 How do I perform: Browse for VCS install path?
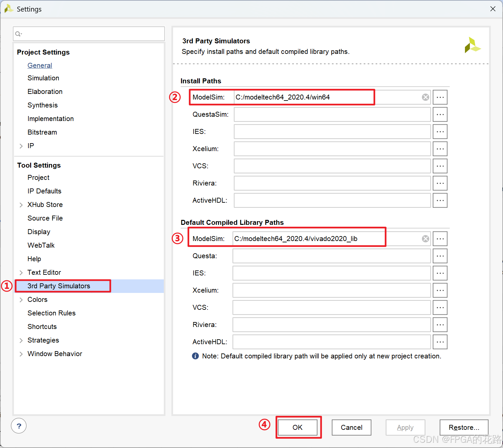point(440,166)
